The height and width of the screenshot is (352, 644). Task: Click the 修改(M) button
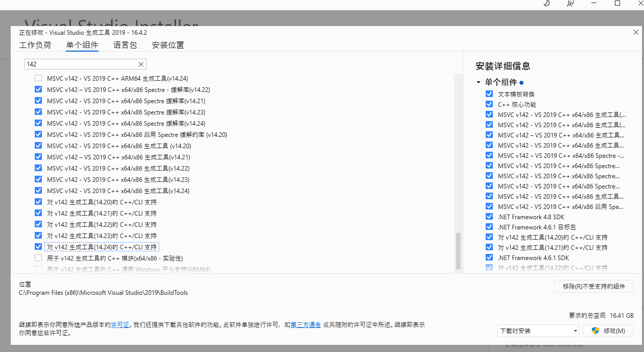[x=608, y=331]
